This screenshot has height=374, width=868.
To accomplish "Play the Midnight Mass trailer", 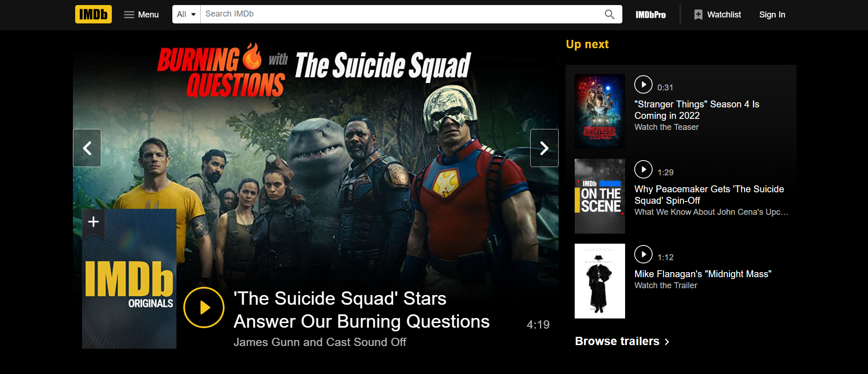I will coord(643,254).
